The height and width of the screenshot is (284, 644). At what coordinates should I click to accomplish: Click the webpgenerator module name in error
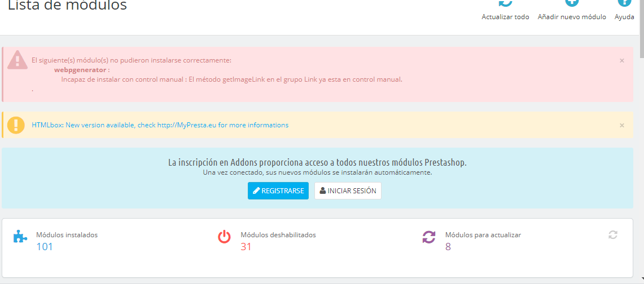80,70
